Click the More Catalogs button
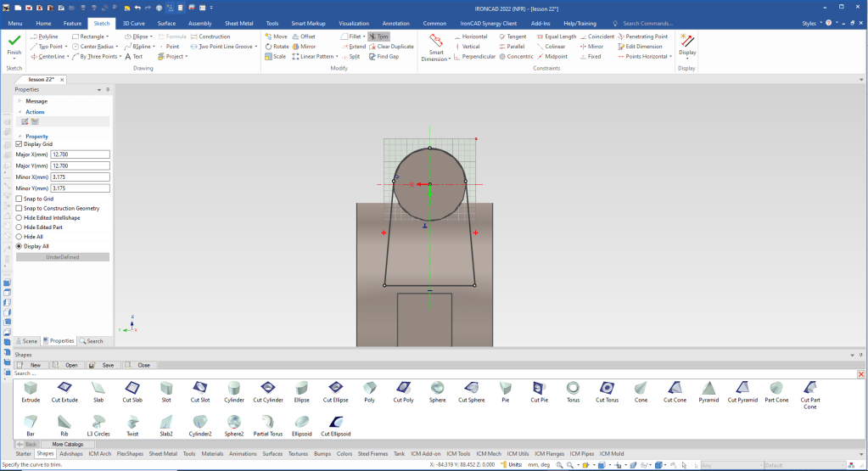Screen dimensions: 868x471 point(68,444)
